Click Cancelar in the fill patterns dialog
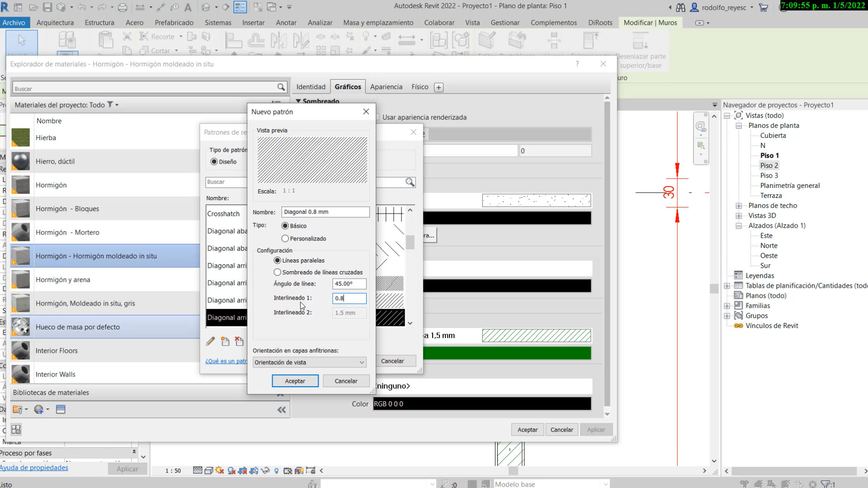 coord(392,361)
